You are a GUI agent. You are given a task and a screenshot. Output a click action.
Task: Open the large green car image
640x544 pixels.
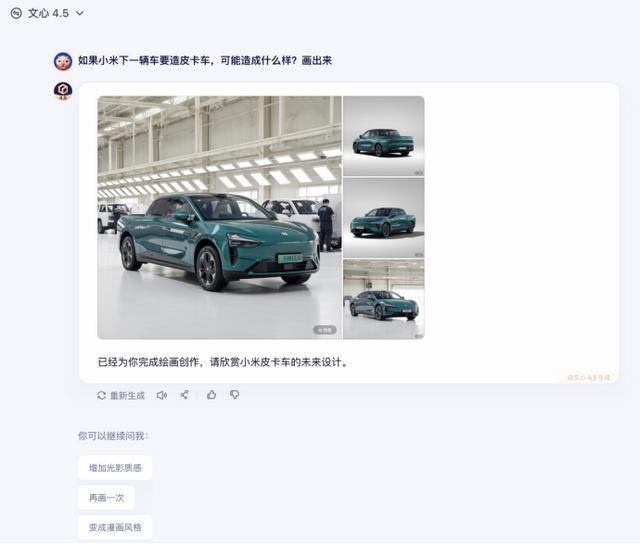coord(219,218)
